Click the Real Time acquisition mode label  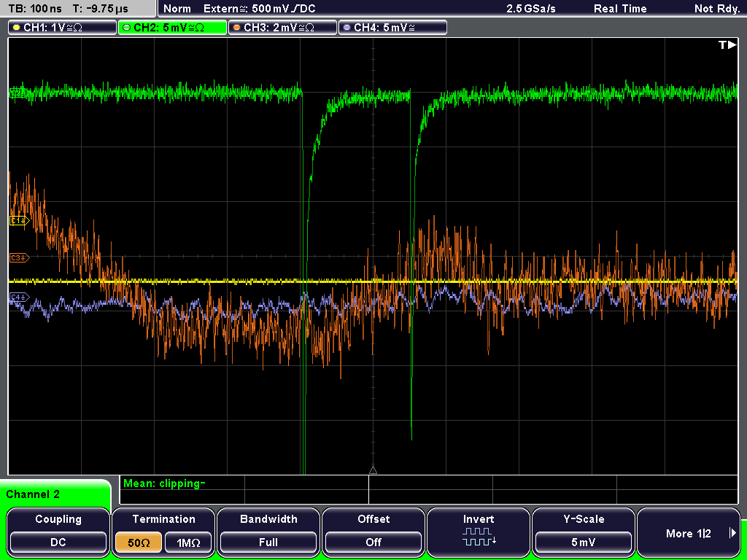[620, 9]
